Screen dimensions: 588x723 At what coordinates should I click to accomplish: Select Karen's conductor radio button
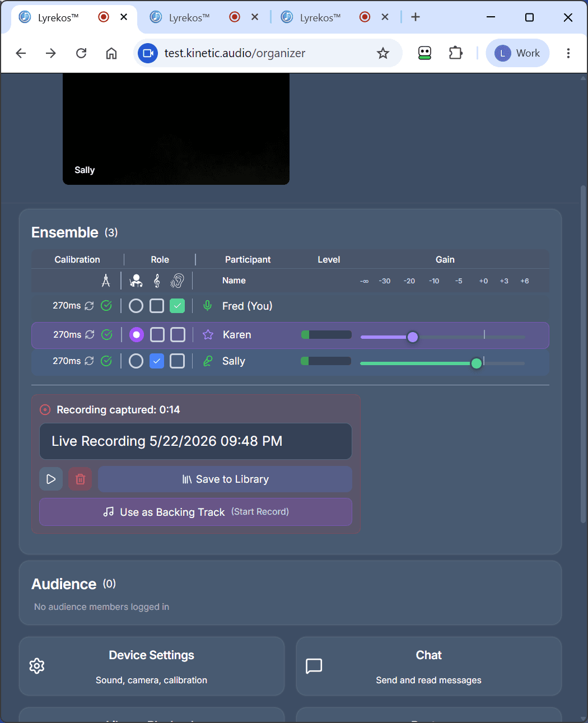coord(137,335)
